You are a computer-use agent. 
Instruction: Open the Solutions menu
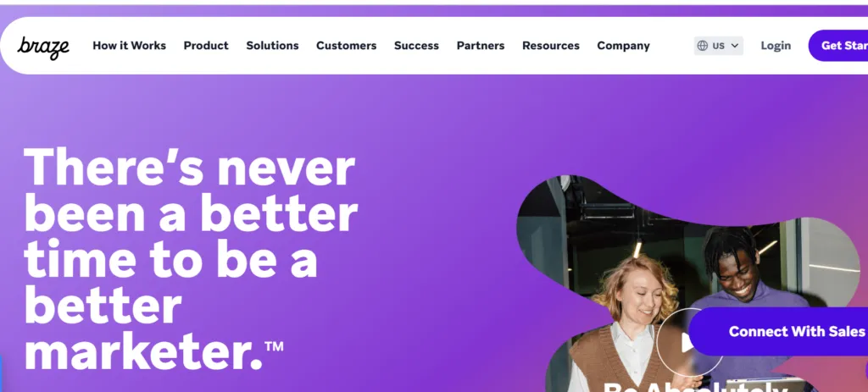tap(272, 46)
